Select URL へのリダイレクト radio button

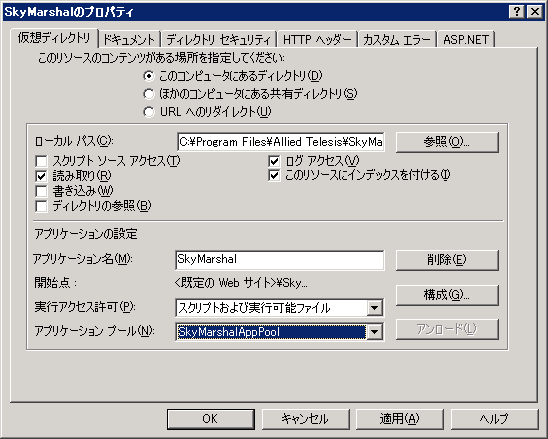(x=149, y=112)
